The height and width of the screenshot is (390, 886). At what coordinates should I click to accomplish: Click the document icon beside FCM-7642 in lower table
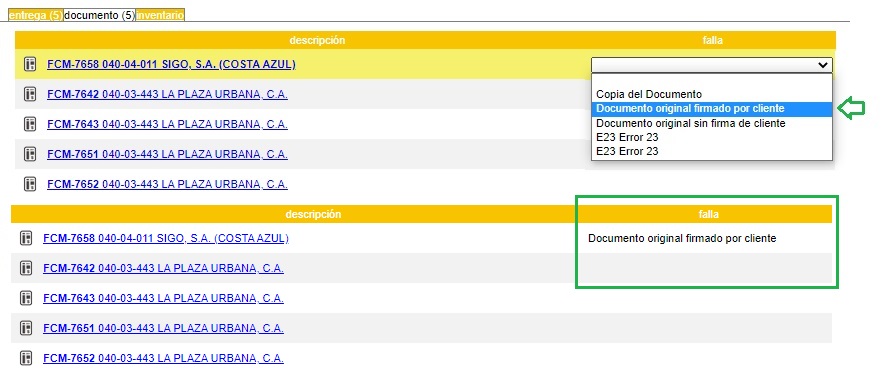[x=26, y=268]
